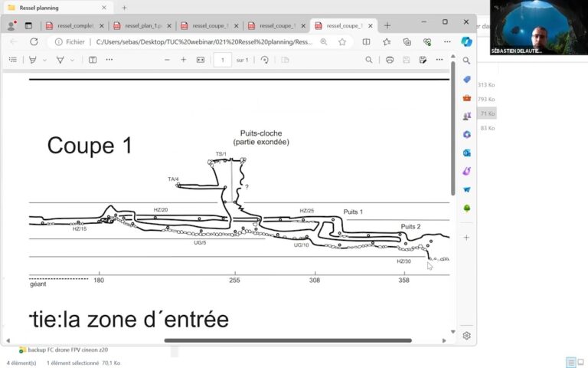Click the sidebar search icon
588x368 pixels.
[x=466, y=61]
